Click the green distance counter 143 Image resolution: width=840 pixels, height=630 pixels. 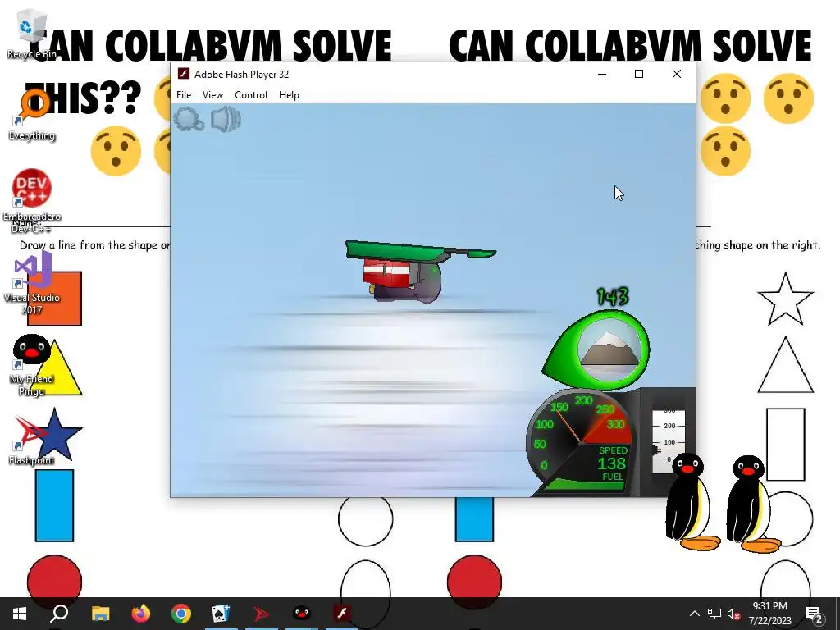612,296
